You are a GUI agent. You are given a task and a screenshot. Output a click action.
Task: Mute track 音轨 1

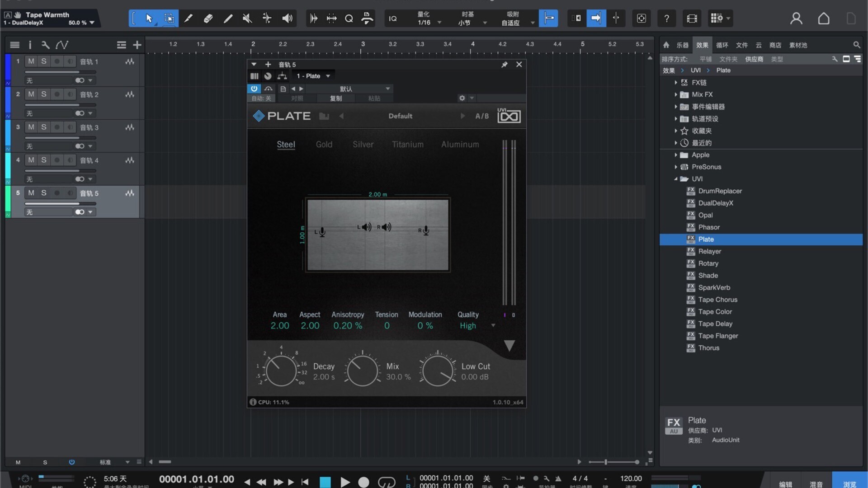pyautogui.click(x=31, y=61)
